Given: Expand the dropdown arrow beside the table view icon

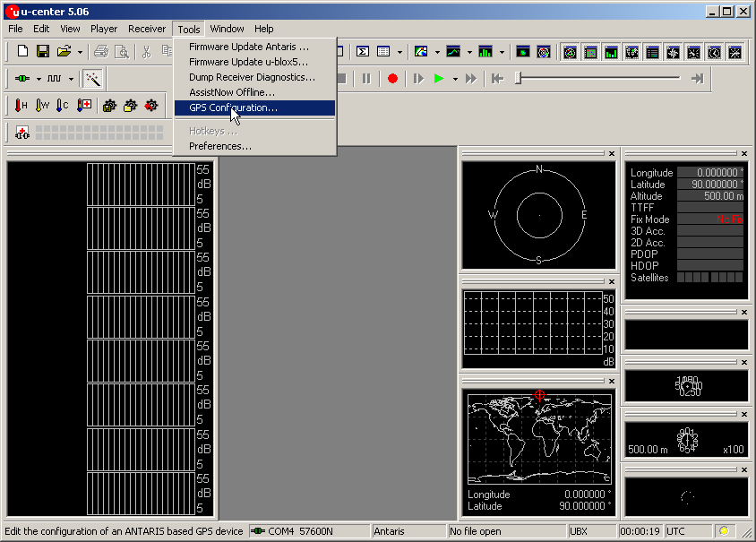Looking at the screenshot, I should [x=399, y=52].
